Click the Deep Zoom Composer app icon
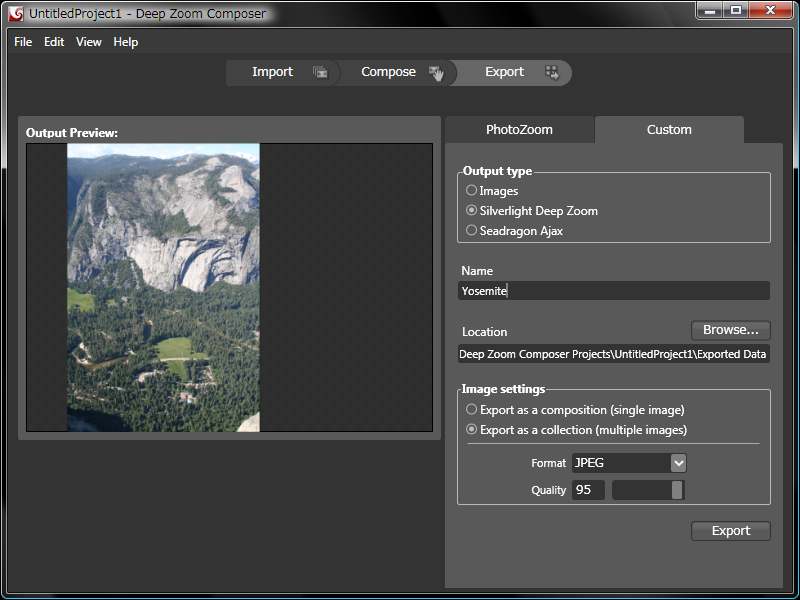 pos(16,13)
